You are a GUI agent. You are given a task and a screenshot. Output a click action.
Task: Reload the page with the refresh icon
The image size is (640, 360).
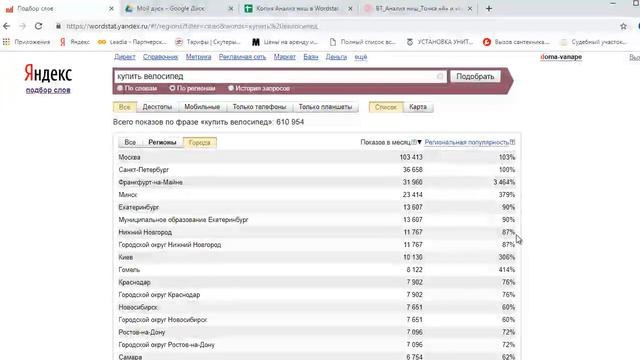(x=38, y=26)
